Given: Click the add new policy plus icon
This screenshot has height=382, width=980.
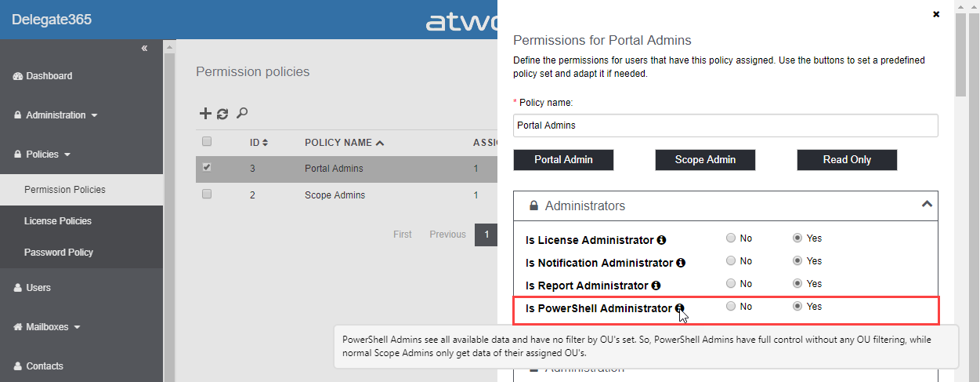Looking at the screenshot, I should coord(205,114).
